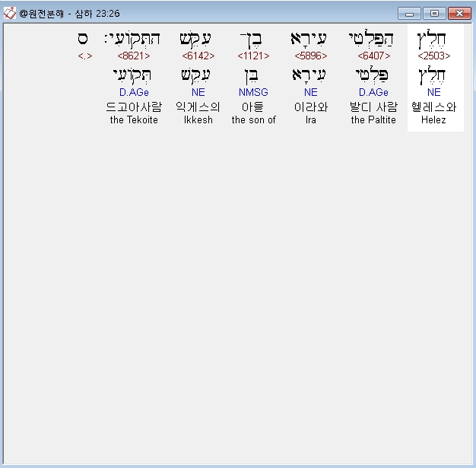Click the Hebrew lemma above NMSG

tap(252, 75)
